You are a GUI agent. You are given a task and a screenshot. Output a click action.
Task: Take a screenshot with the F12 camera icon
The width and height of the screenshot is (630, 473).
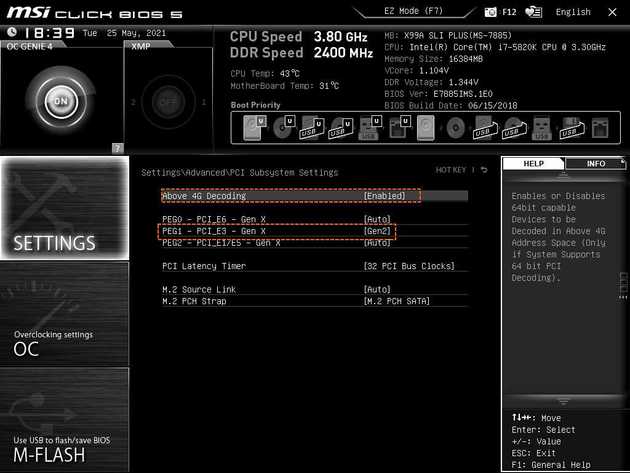(490, 12)
